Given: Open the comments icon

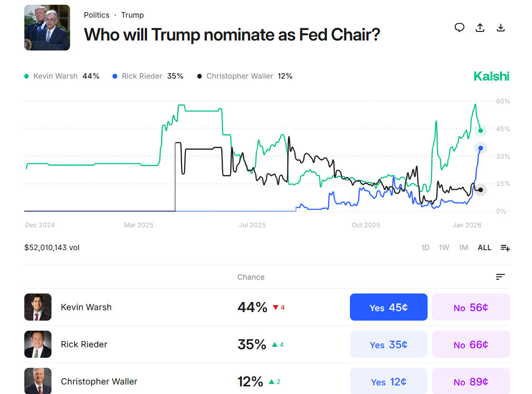Looking at the screenshot, I should 459,28.
